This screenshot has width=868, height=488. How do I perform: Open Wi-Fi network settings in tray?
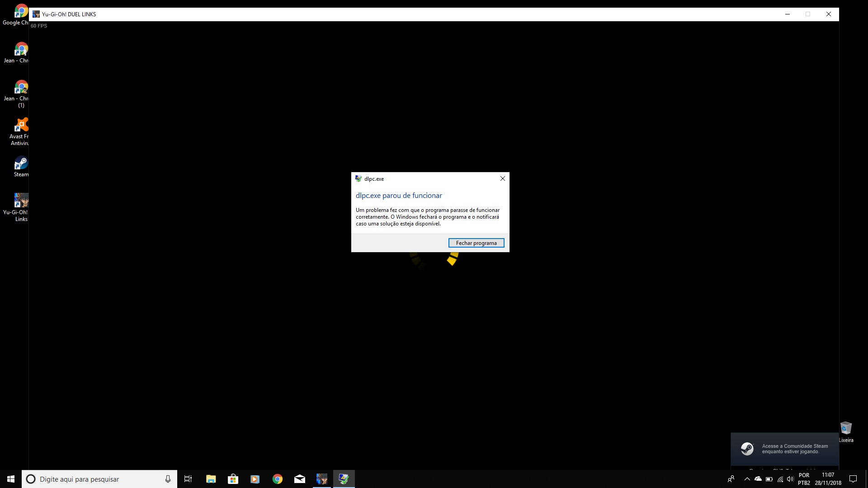[780, 479]
